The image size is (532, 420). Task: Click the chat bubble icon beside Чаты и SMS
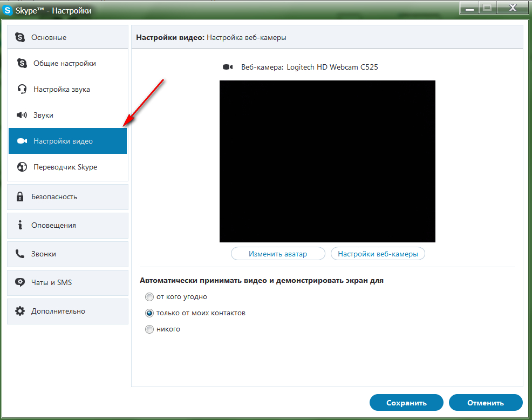tap(20, 282)
